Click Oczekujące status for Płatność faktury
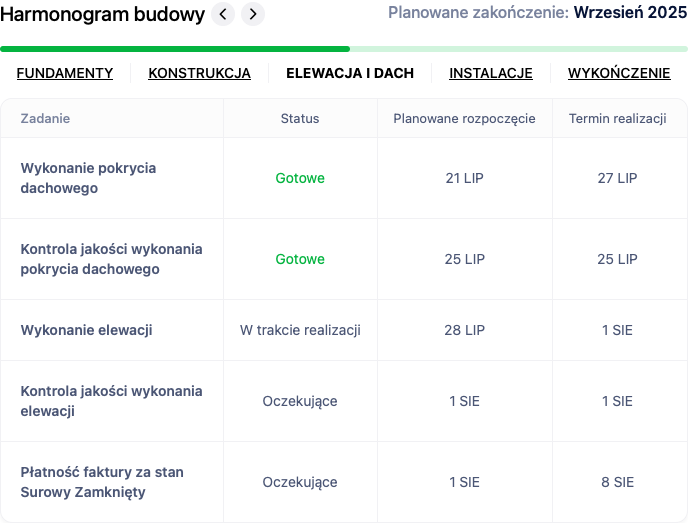 click(300, 482)
